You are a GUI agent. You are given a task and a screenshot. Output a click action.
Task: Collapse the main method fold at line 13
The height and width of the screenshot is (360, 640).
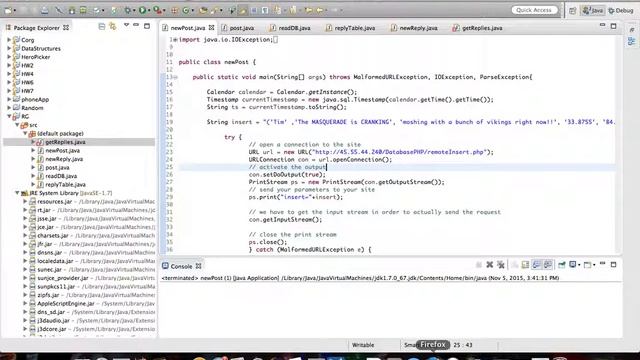[x=175, y=77]
